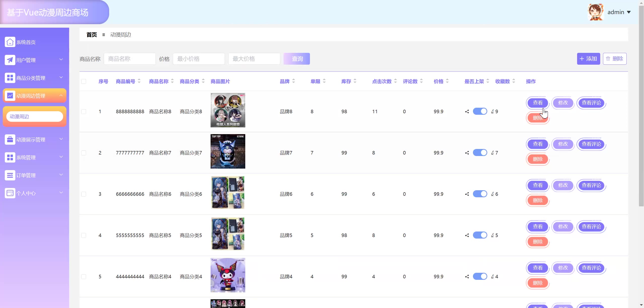Click share icon in row 商品名称8
The height and width of the screenshot is (308, 644).
(467, 111)
